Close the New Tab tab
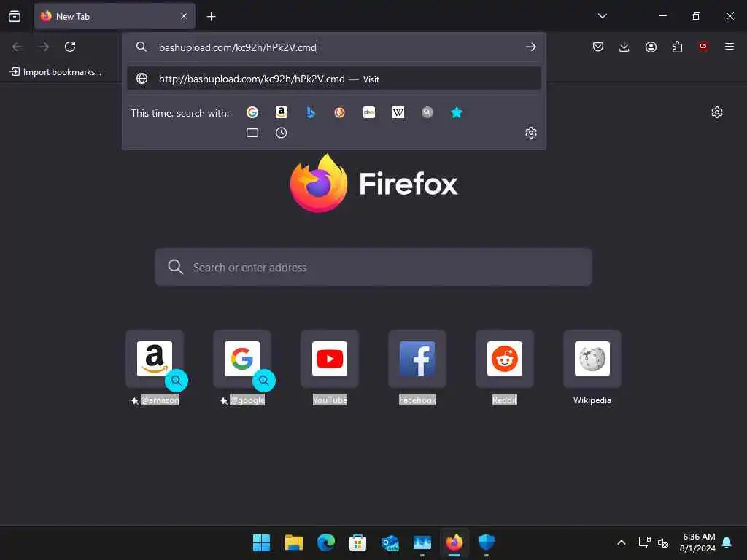 point(184,16)
